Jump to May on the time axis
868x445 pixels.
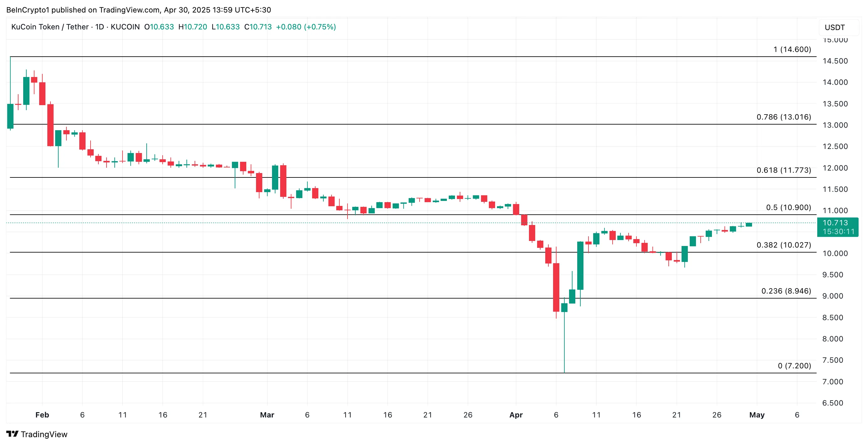[x=756, y=415]
